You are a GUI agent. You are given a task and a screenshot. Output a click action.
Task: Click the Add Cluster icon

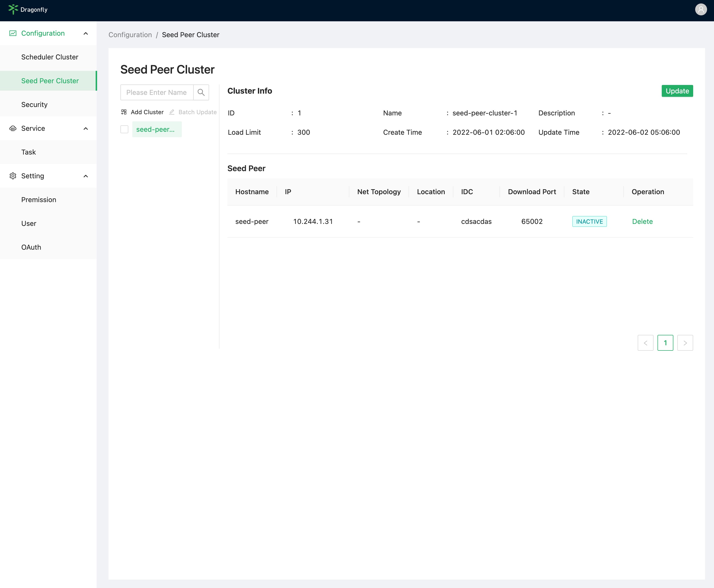(x=123, y=112)
